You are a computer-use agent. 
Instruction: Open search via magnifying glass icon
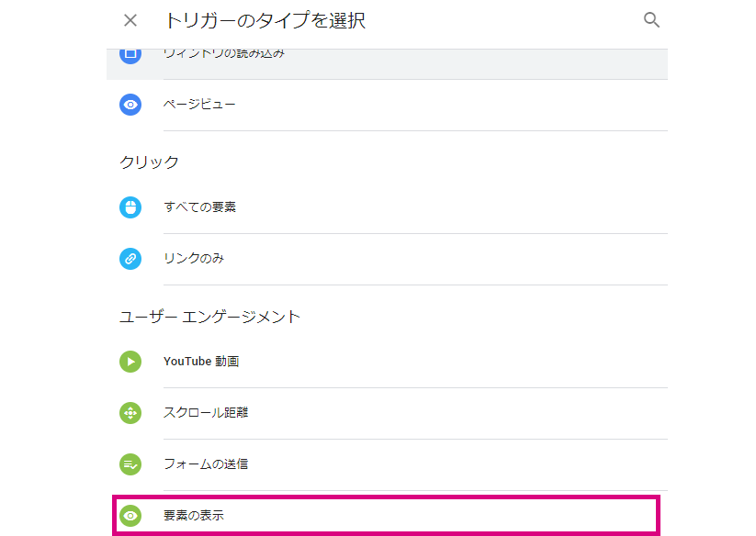[651, 20]
